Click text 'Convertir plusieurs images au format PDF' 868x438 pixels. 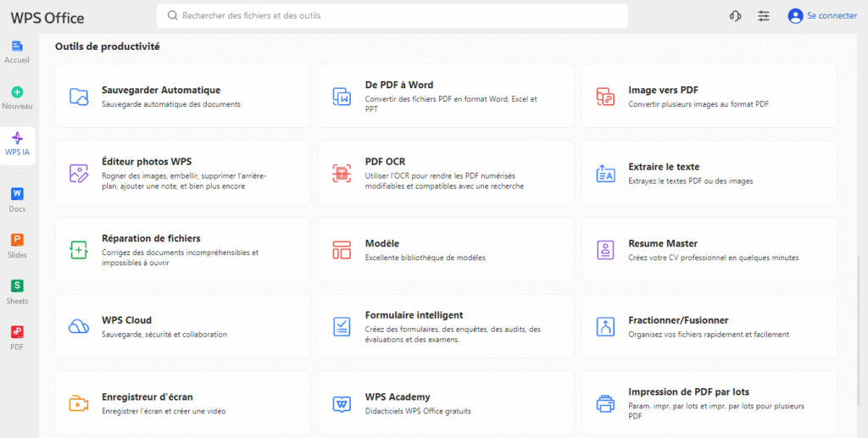pyautogui.click(x=698, y=104)
